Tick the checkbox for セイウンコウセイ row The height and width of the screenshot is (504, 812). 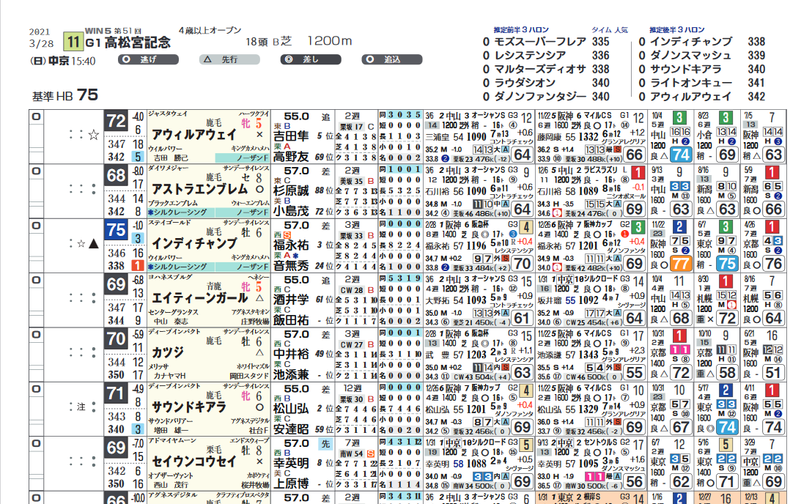pyautogui.click(x=36, y=443)
